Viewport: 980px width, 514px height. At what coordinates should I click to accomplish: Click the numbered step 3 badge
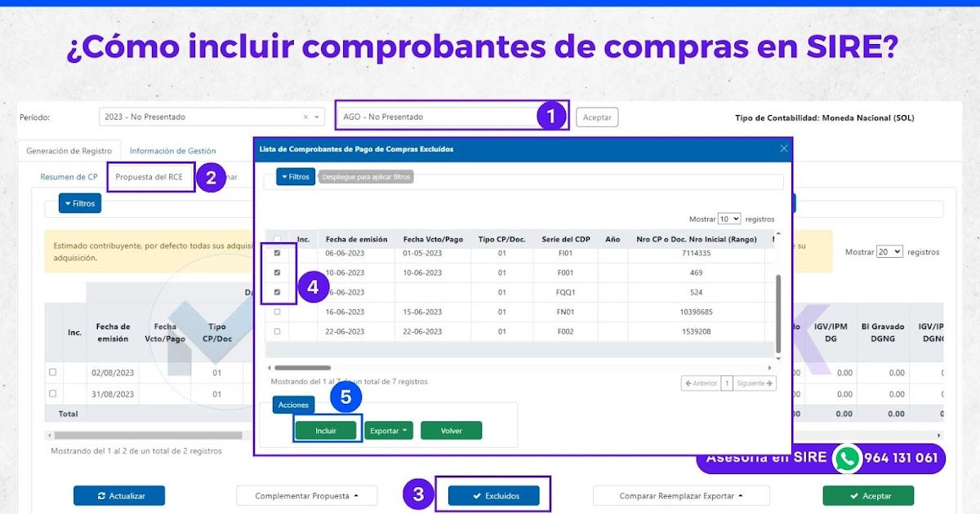(418, 494)
